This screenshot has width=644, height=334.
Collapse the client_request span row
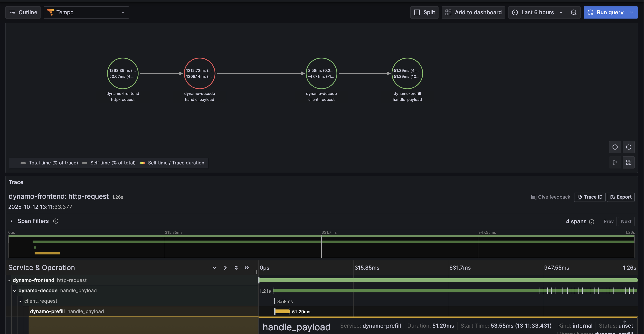tap(20, 301)
